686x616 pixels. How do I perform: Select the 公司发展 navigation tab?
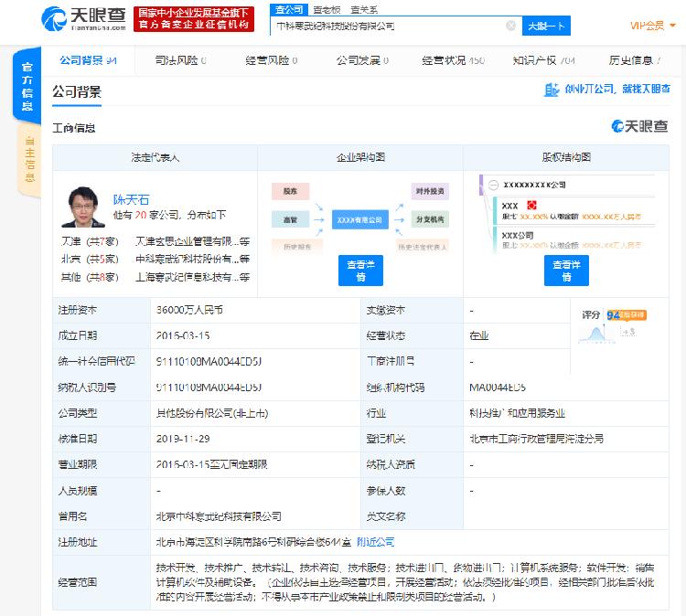pyautogui.click(x=362, y=60)
